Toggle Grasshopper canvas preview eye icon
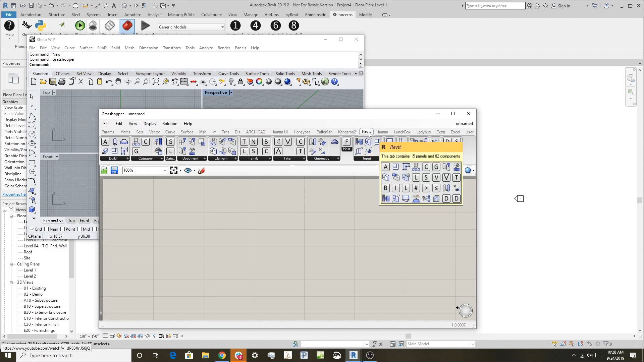Screen dimensions: 644x362 pos(188,171)
